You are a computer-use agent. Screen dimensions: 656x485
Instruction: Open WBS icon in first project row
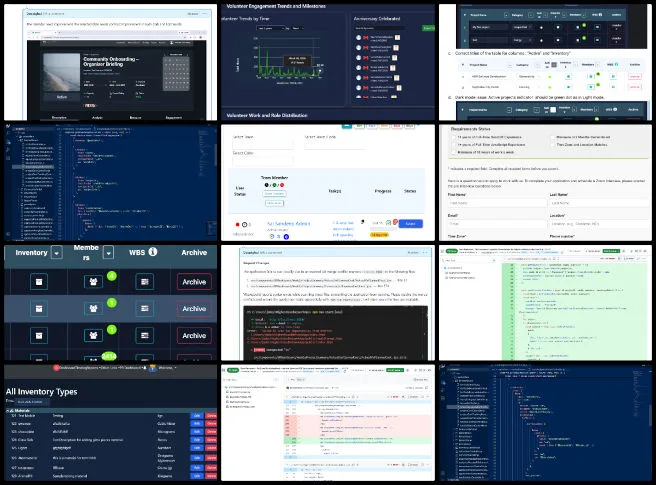pos(145,282)
